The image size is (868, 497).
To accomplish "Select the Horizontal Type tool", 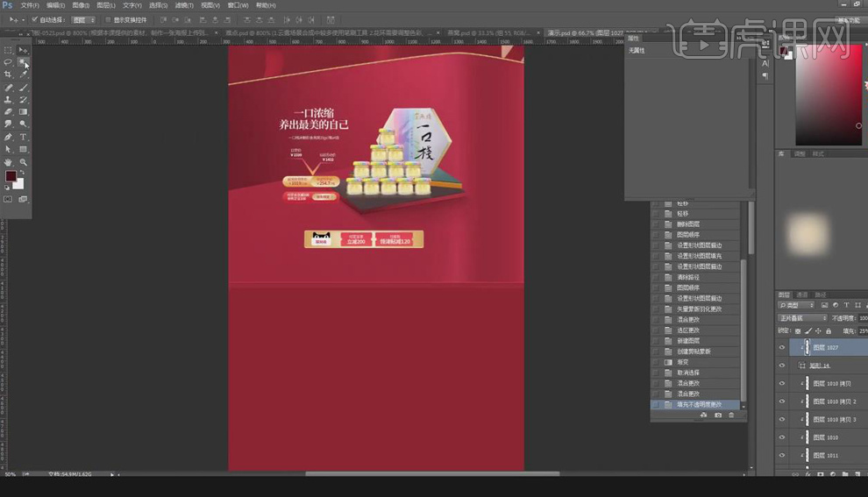I will pos(23,138).
